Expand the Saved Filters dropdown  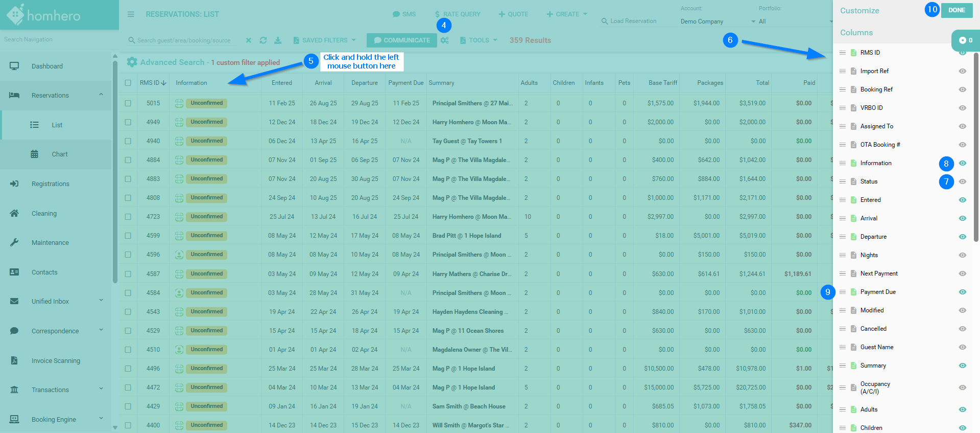tap(325, 40)
